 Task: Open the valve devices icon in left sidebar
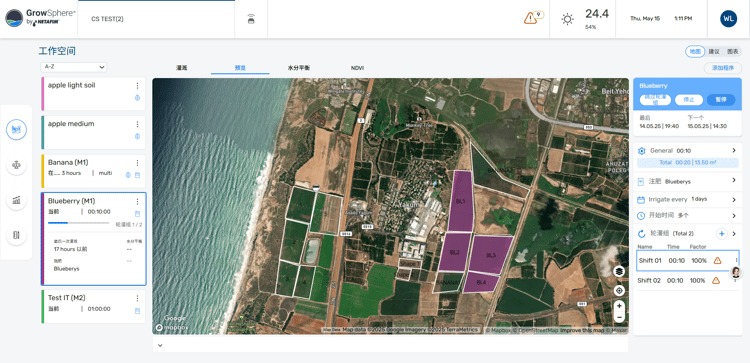pos(16,165)
